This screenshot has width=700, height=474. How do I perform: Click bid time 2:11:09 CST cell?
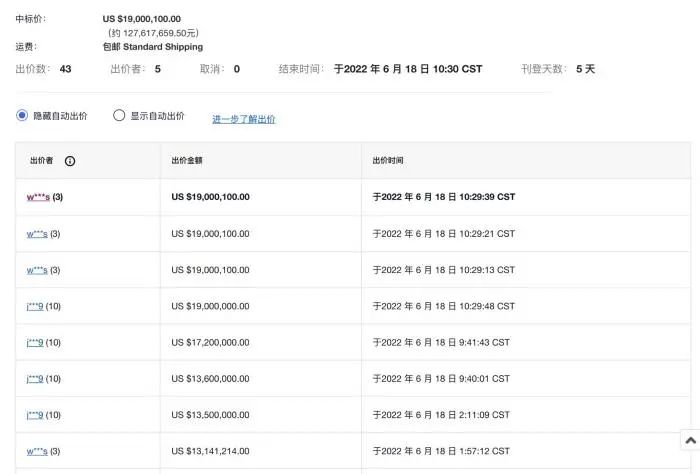[441, 415]
